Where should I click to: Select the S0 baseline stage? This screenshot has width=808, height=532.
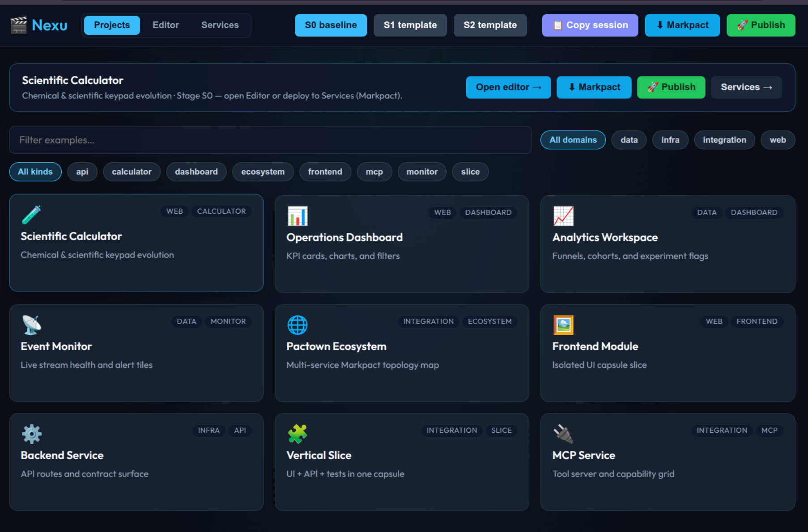[331, 25]
